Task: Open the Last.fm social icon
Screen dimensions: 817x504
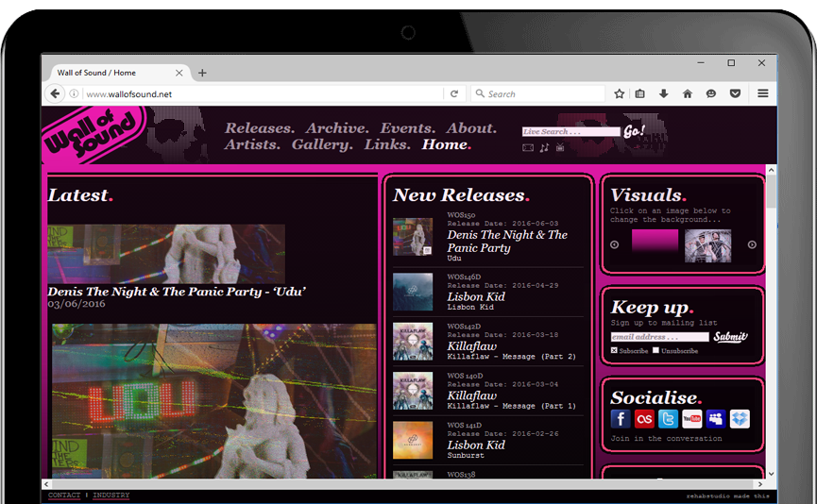Action: (x=644, y=419)
